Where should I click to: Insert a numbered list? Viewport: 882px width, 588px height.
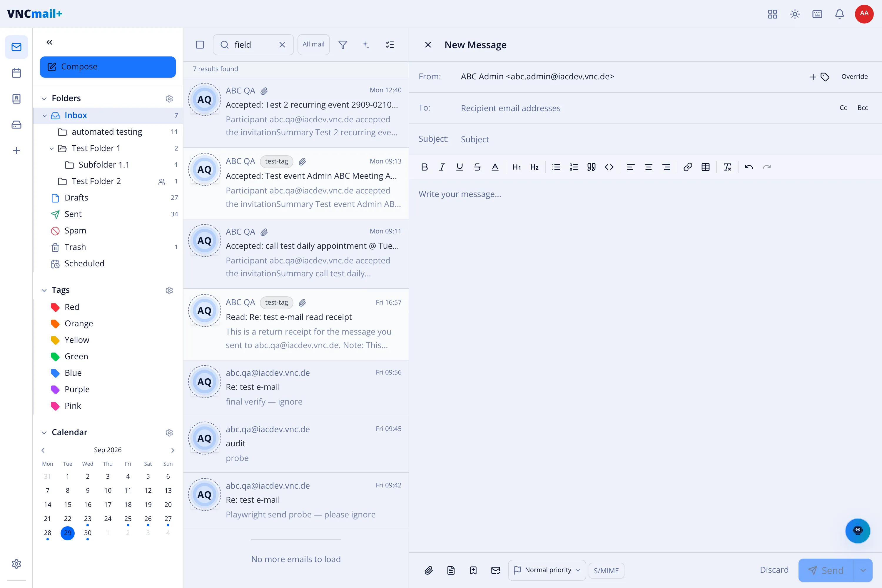[574, 167]
